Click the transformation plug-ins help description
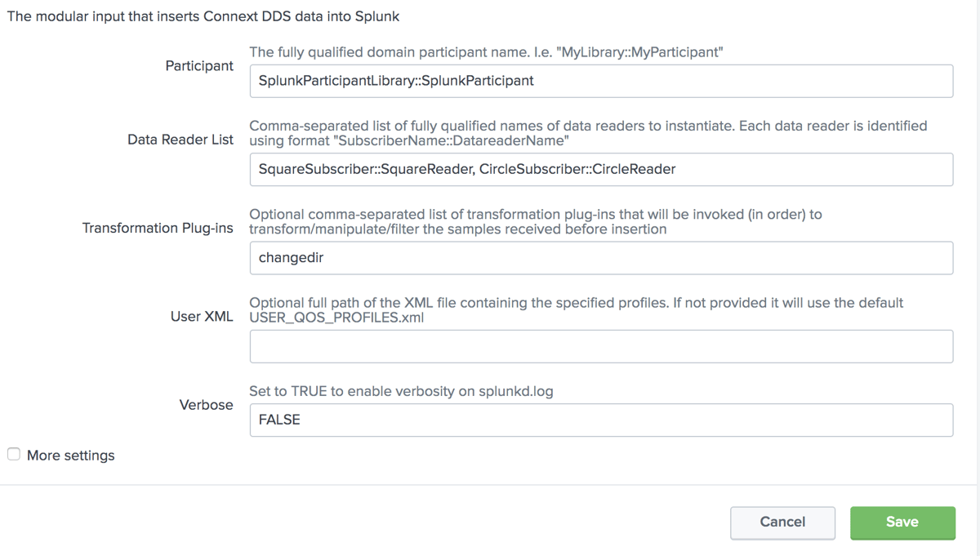980x556 pixels. tap(536, 222)
